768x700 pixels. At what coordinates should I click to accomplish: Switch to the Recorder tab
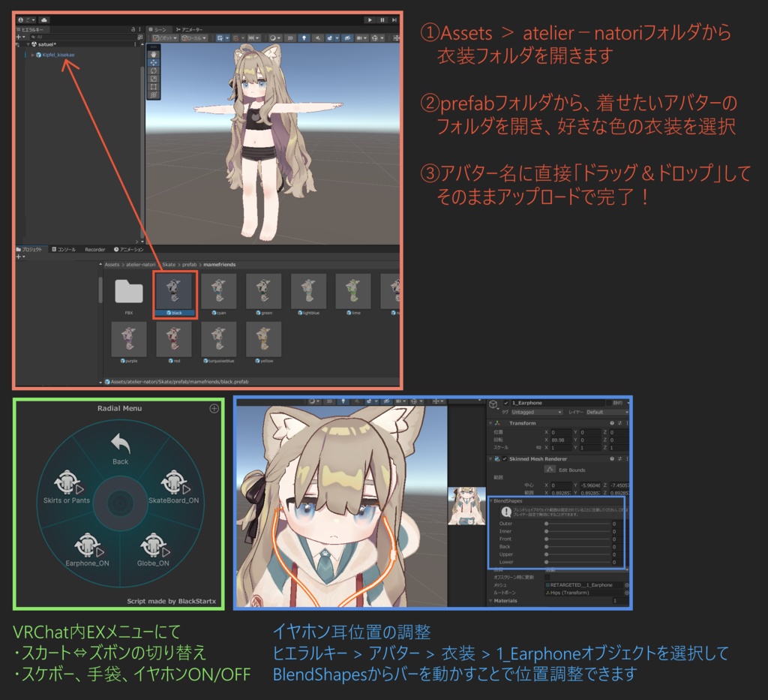tap(95, 249)
